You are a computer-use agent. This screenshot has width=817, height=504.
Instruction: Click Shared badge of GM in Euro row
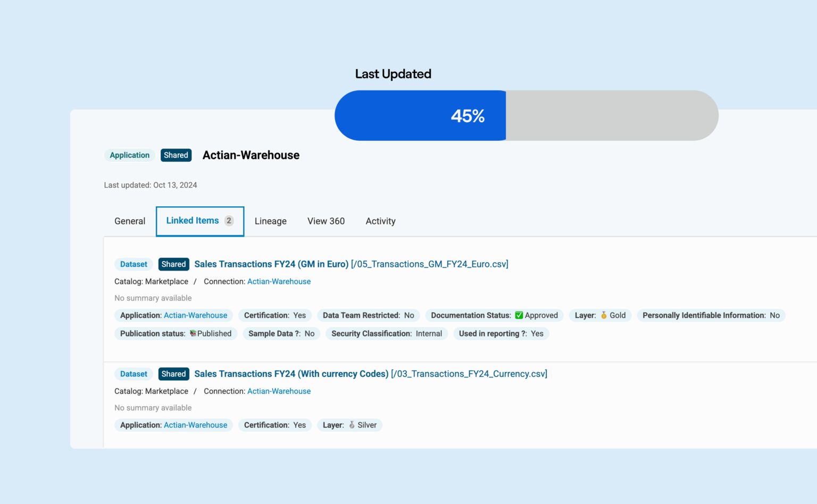[x=174, y=264]
